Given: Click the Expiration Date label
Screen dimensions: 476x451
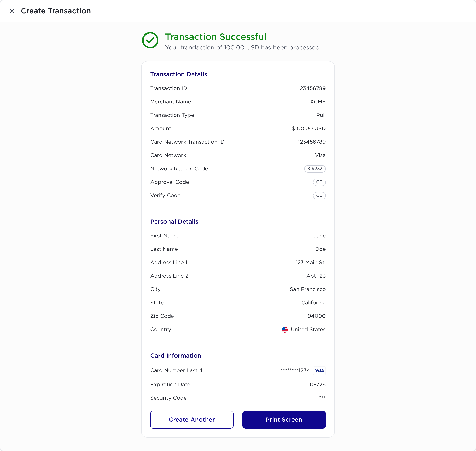Looking at the screenshot, I should pyautogui.click(x=170, y=385).
